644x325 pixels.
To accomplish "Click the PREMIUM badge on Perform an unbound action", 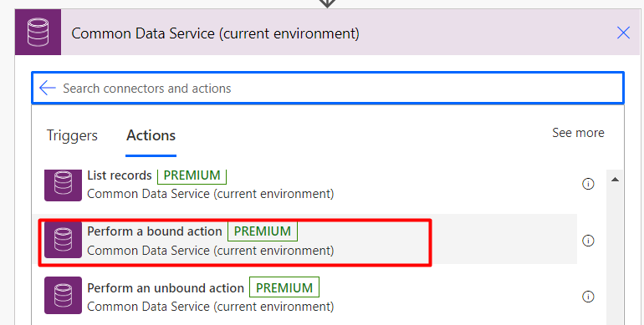I will click(x=284, y=287).
